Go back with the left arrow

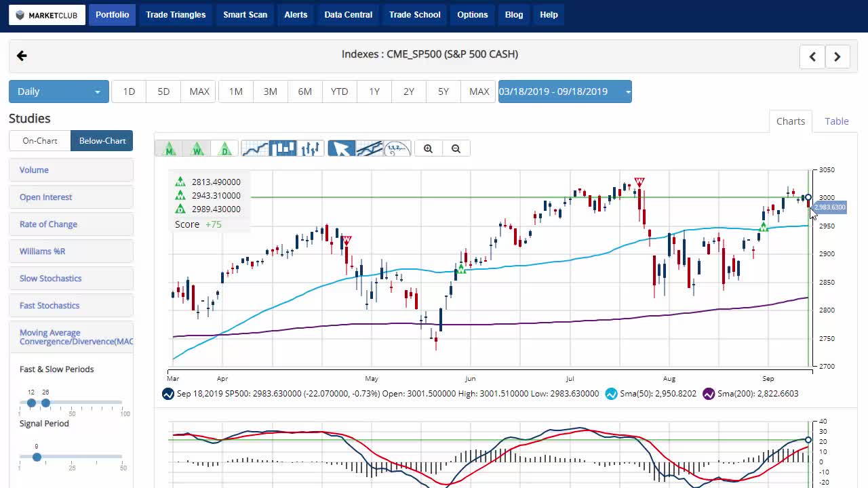click(22, 56)
